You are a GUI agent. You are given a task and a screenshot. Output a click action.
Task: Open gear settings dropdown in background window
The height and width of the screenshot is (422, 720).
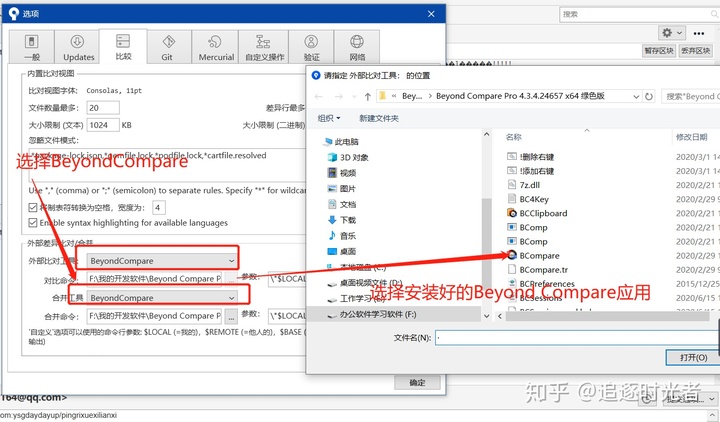(672, 33)
